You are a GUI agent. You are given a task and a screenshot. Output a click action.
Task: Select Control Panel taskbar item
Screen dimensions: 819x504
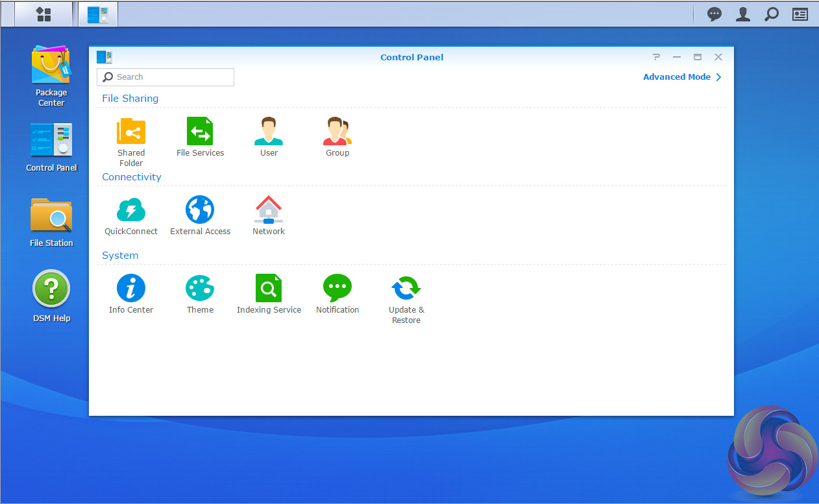98,14
